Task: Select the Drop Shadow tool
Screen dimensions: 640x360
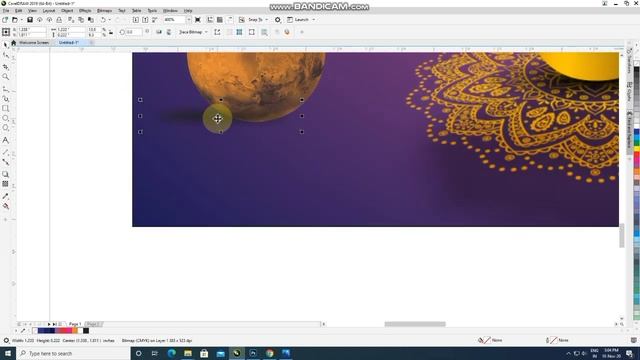Action: (x=5, y=174)
